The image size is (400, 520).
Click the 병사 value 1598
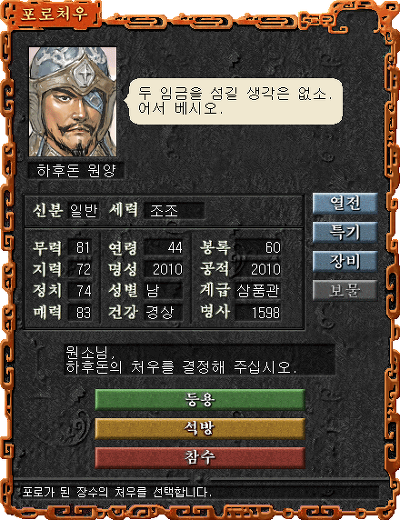[x=258, y=313]
